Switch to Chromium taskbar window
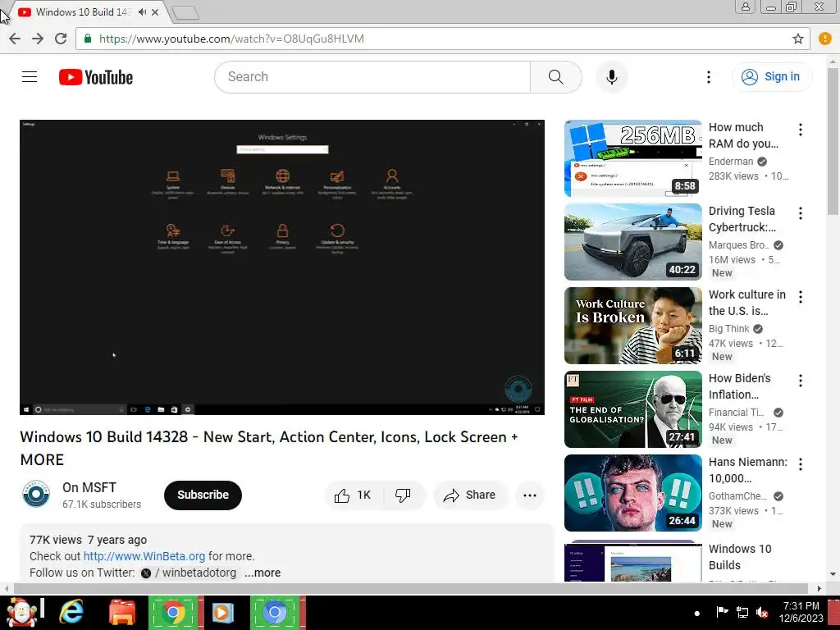 [275, 612]
